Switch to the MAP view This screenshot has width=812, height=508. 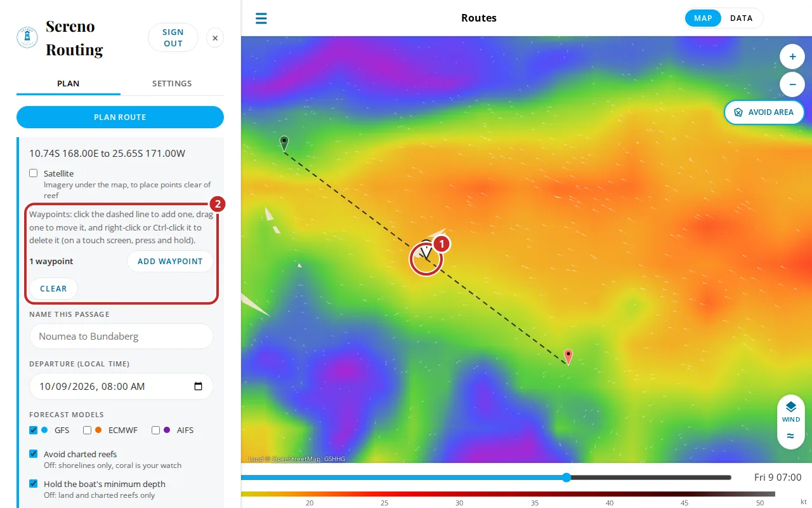pyautogui.click(x=703, y=18)
